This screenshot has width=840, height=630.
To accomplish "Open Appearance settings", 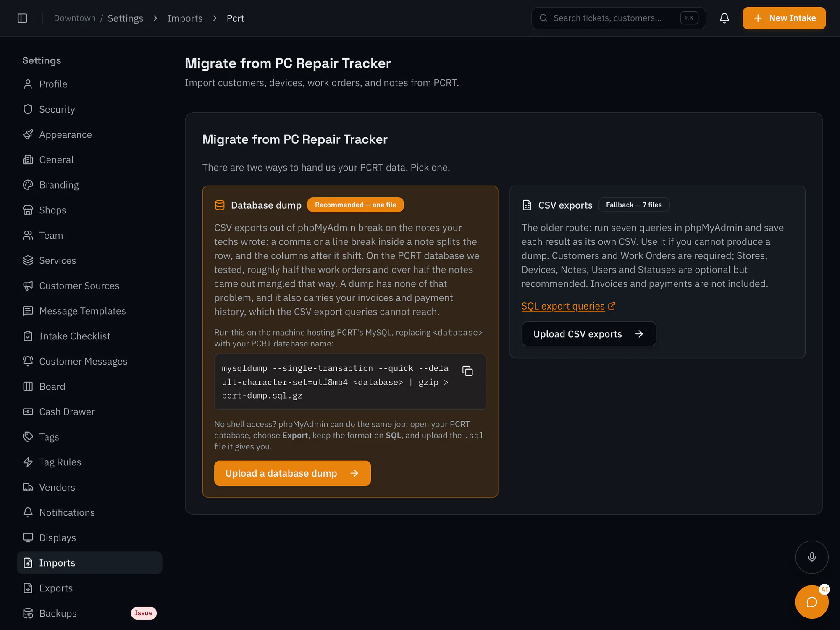I will (89, 134).
